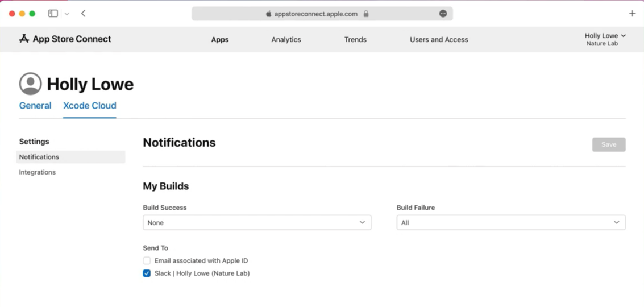Click the Notifications page heading
The image size is (644, 307).
pos(179,143)
